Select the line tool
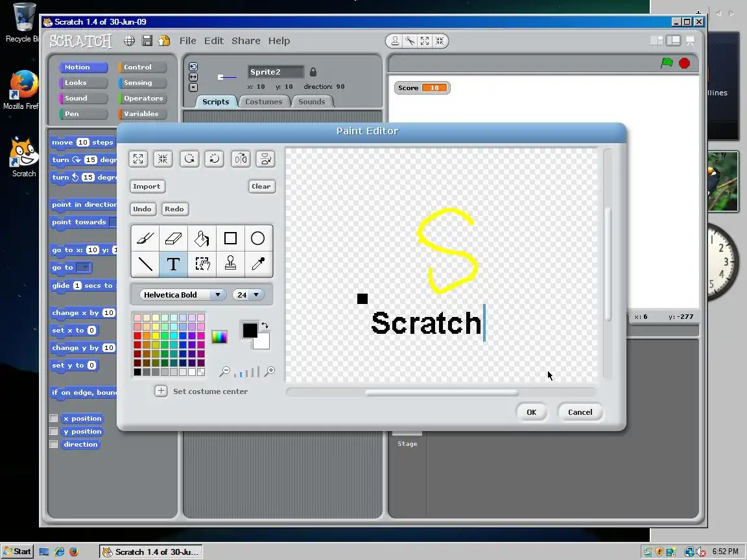The width and height of the screenshot is (747, 560). point(145,264)
